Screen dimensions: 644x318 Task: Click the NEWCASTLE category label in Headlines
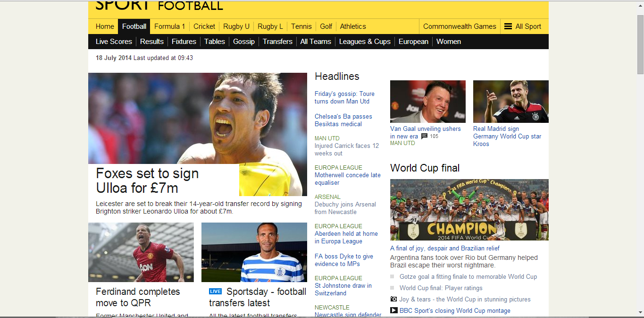coord(332,308)
